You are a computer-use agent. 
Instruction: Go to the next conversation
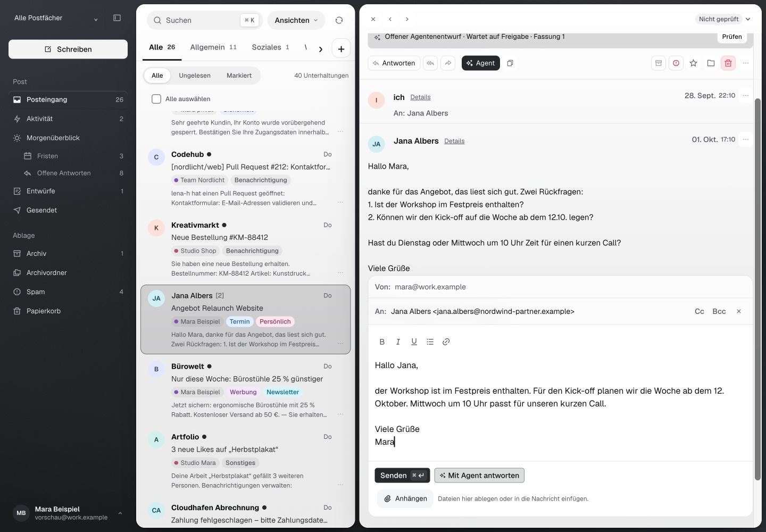(x=407, y=19)
